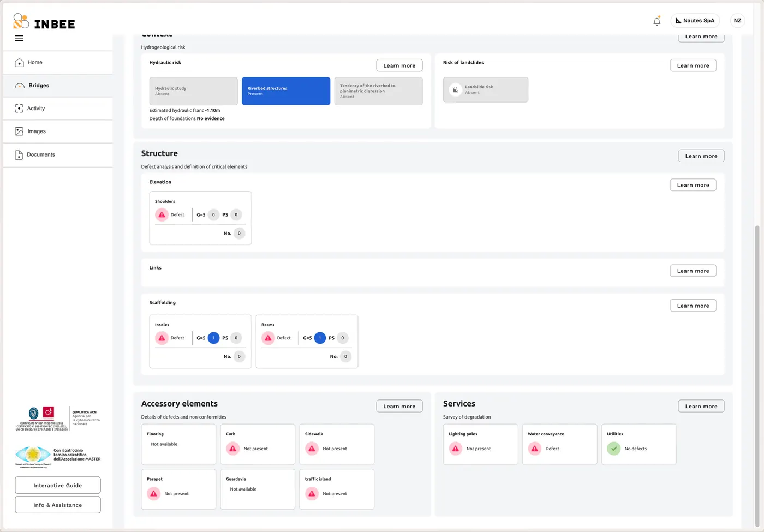764x532 pixels.
Task: Click the Water conveyance warning icon
Action: coord(535,449)
